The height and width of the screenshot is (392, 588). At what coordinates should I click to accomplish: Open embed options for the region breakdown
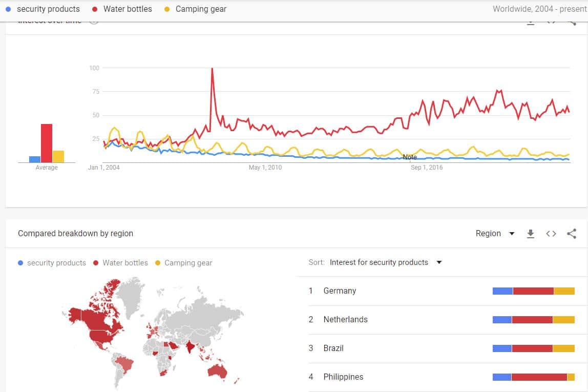click(x=551, y=233)
